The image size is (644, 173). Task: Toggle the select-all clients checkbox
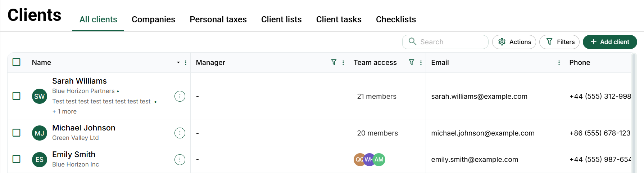click(x=17, y=62)
